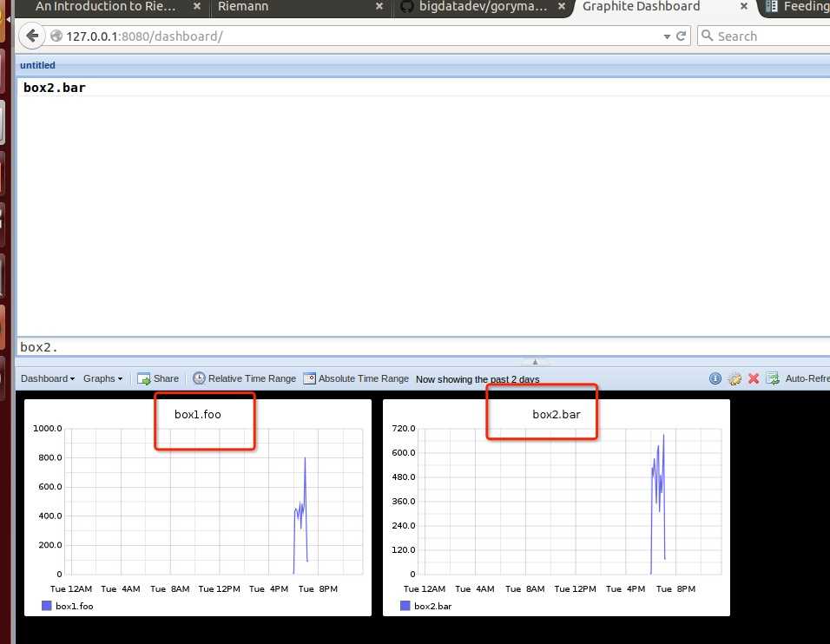The image size is (830, 644).
Task: Click 'Now showing the past 2 days' text
Action: (478, 379)
